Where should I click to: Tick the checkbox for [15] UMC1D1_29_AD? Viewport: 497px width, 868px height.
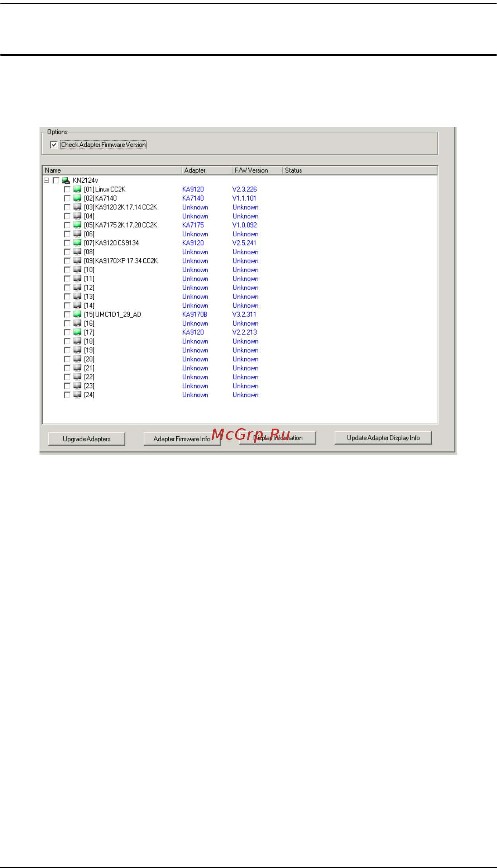(x=67, y=314)
